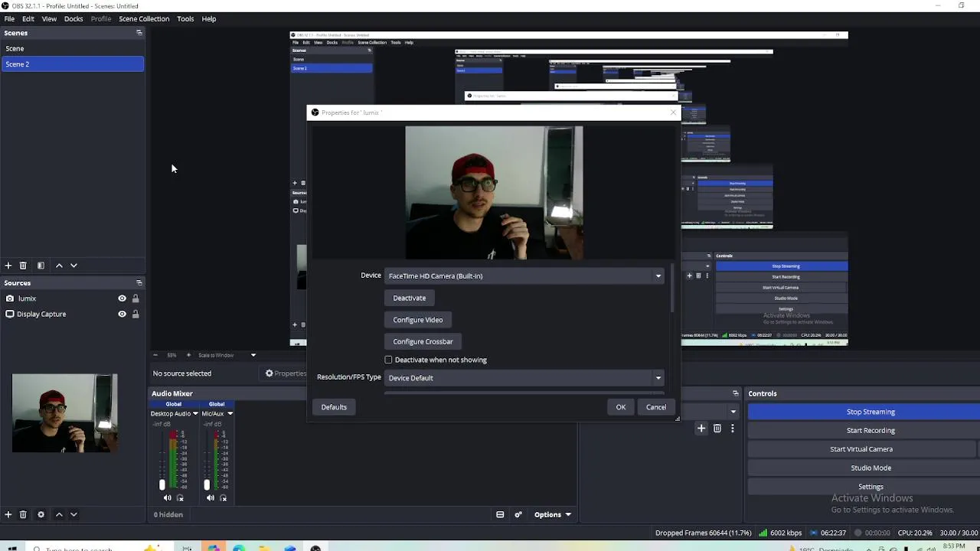This screenshot has height=551, width=980.
Task: Open transition options three-dot menu
Action: click(733, 429)
